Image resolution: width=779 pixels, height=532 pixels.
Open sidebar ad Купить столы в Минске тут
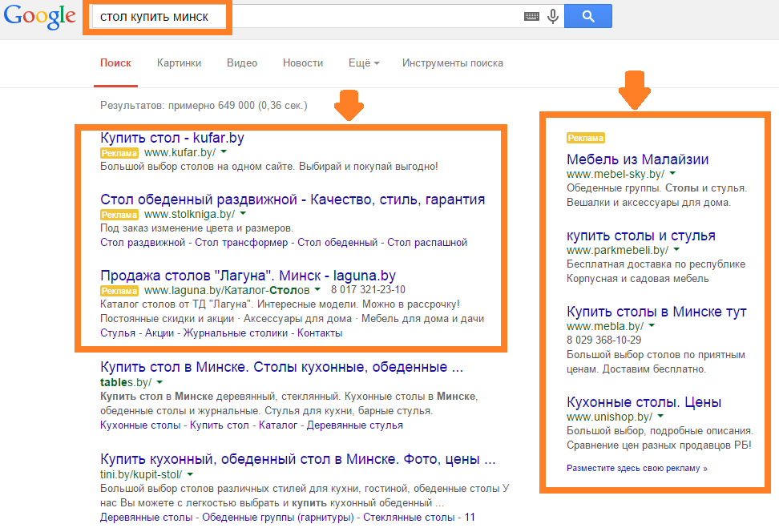click(656, 312)
